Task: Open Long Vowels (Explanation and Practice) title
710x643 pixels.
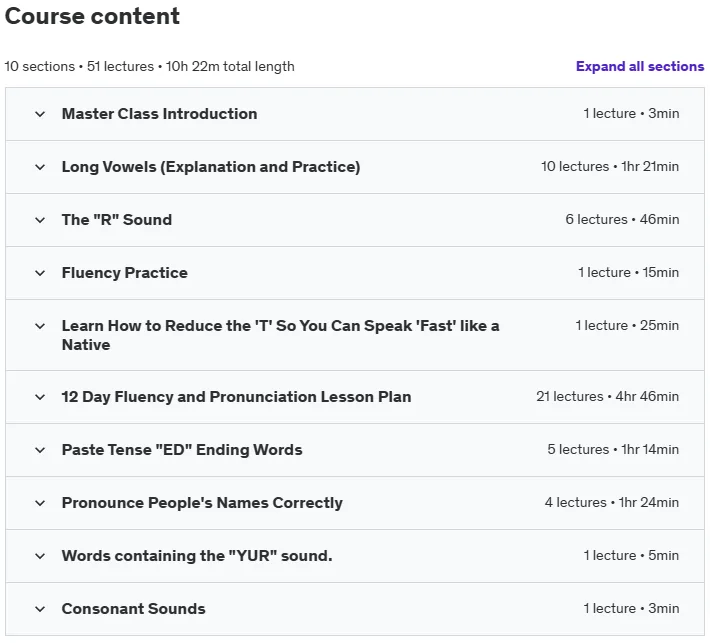Action: point(211,167)
